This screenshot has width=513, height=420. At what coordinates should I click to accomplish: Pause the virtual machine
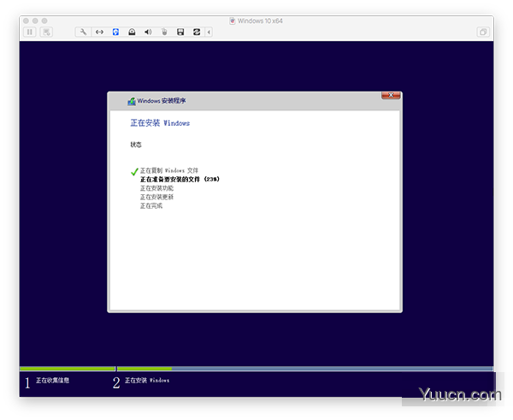29,32
